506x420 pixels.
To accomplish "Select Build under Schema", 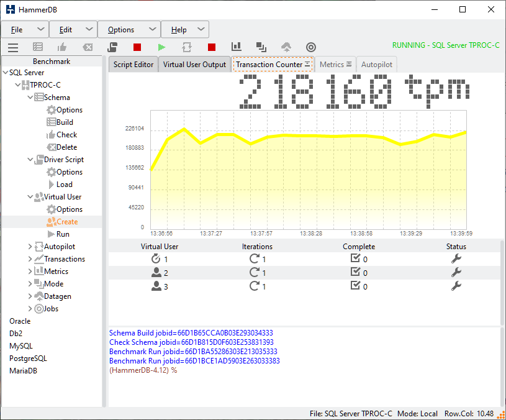I will point(65,122).
